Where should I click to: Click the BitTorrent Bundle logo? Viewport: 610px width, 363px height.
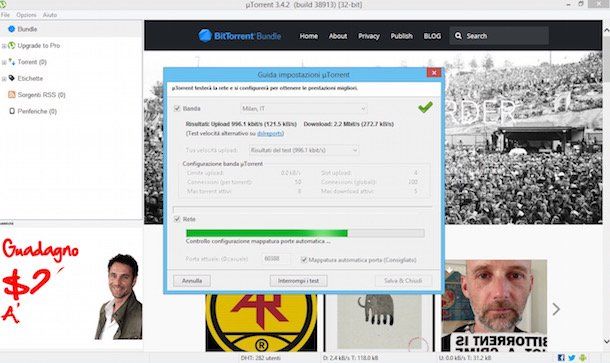[239, 36]
